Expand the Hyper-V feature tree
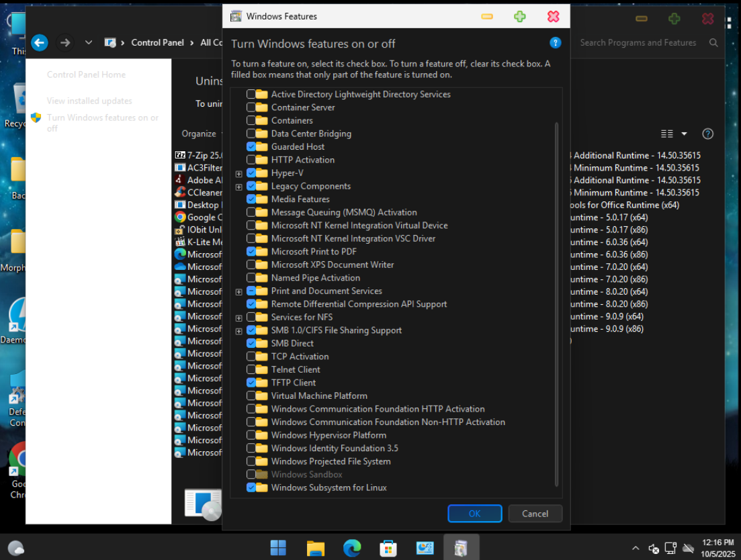 click(x=238, y=174)
